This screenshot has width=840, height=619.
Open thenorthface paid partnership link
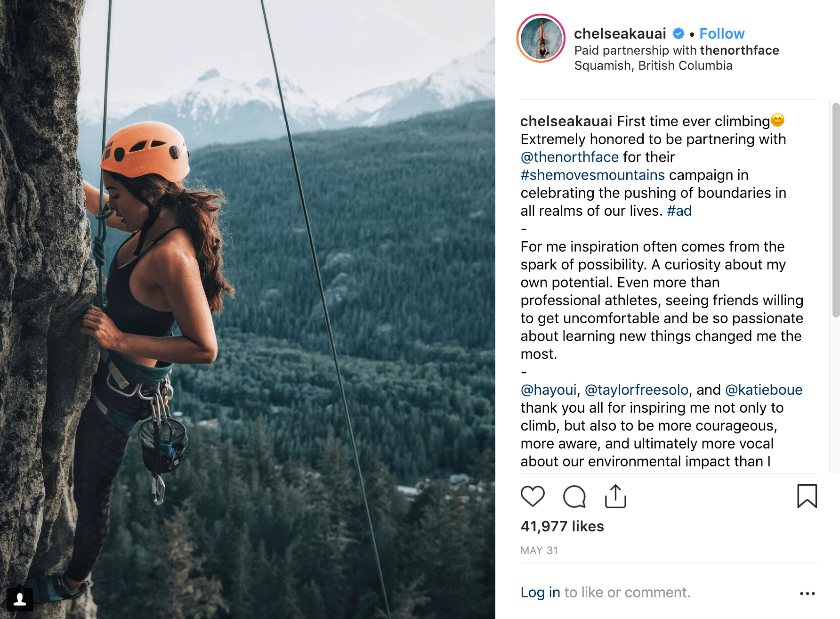pyautogui.click(x=739, y=50)
